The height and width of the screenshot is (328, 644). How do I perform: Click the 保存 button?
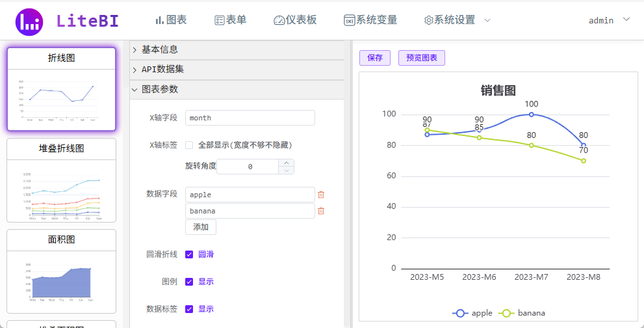coord(375,58)
